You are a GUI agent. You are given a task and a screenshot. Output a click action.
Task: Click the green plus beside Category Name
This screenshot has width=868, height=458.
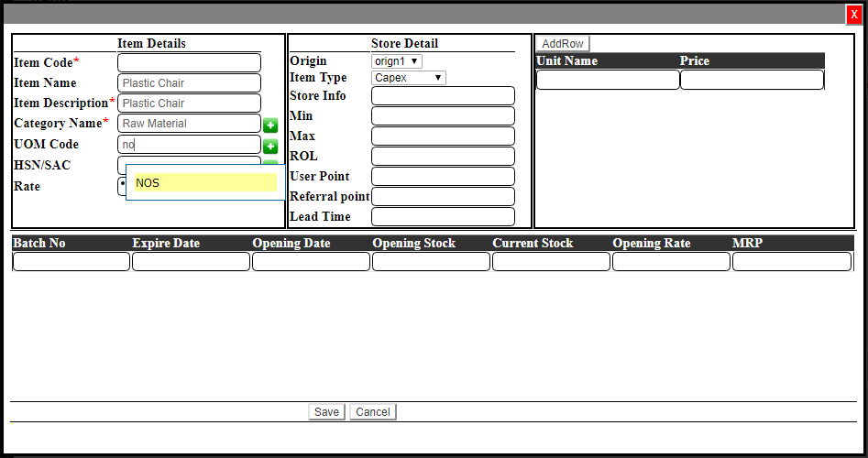(x=270, y=125)
